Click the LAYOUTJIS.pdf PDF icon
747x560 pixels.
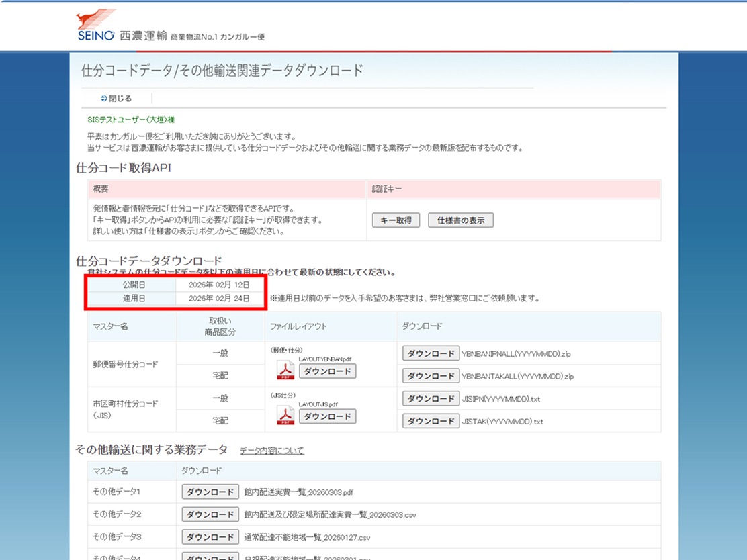(x=285, y=416)
